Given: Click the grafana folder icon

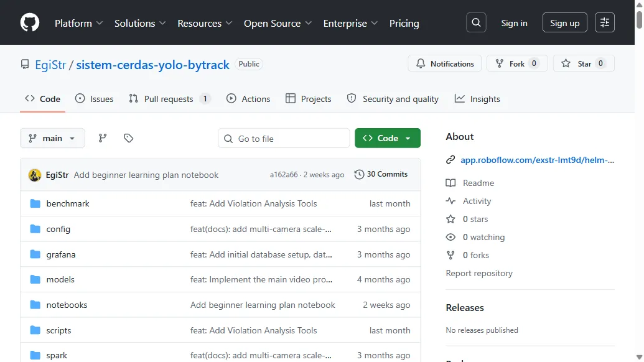Looking at the screenshot, I should (35, 254).
